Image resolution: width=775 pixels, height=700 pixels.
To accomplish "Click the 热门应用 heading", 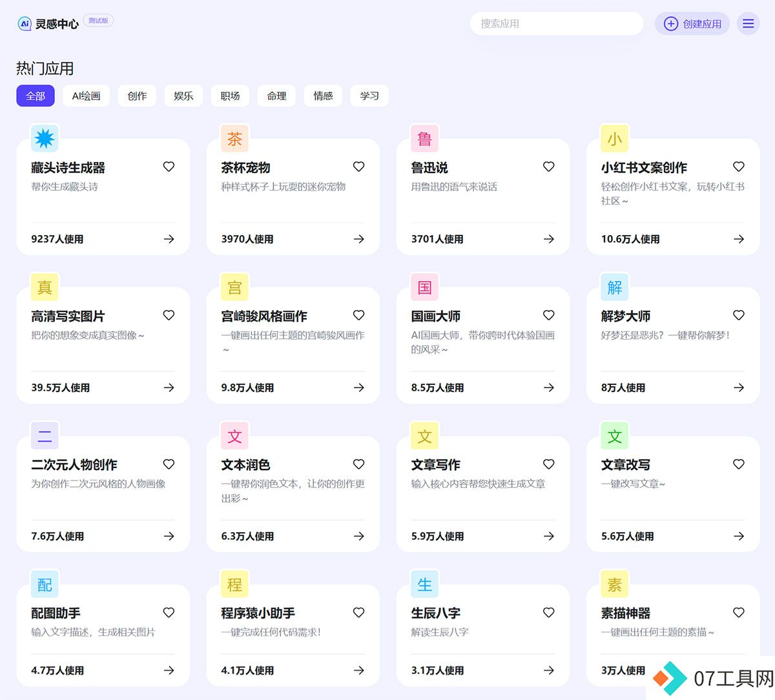I will click(x=45, y=68).
